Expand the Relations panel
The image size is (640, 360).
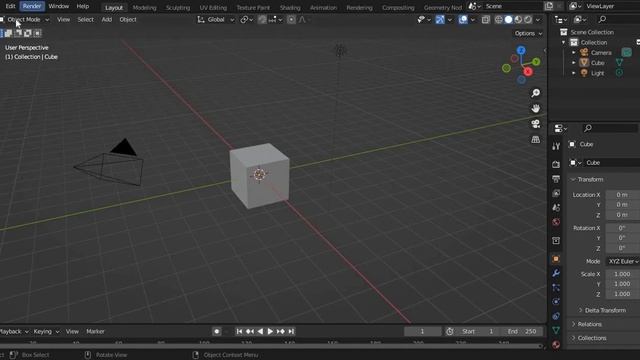click(x=587, y=324)
